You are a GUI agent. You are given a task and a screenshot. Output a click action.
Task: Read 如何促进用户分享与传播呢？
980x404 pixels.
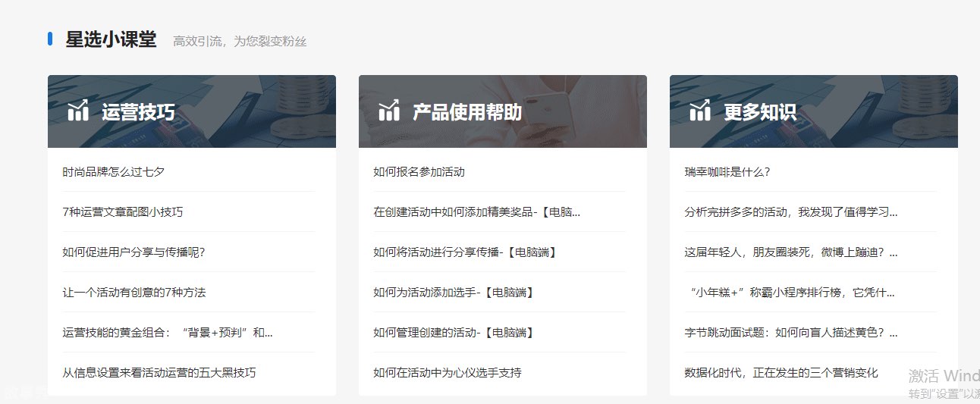click(x=134, y=252)
